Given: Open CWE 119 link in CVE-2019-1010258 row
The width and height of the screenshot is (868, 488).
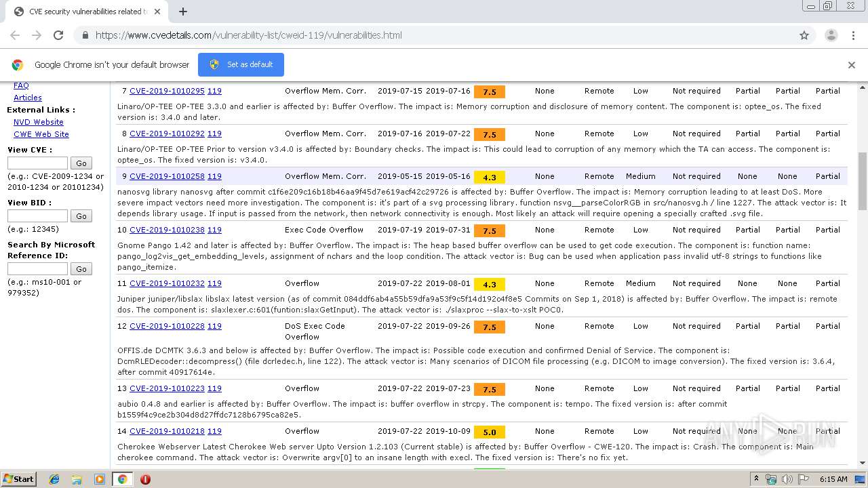Looking at the screenshot, I should click(x=214, y=176).
